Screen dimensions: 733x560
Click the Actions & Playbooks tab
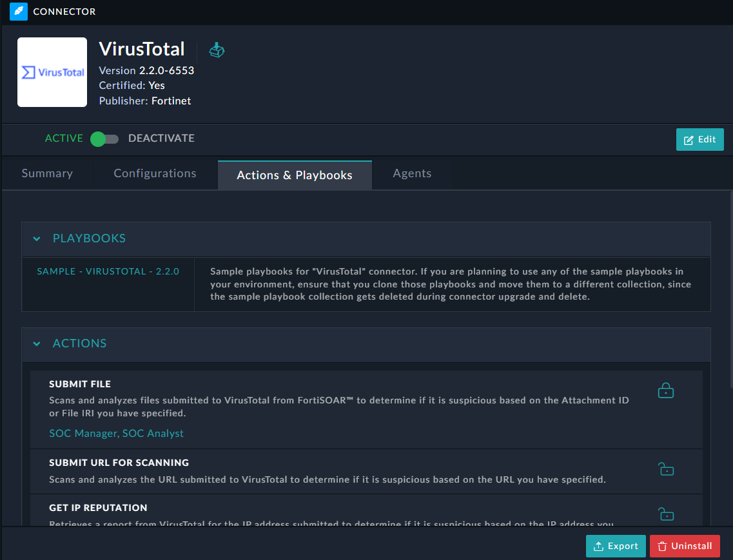click(x=295, y=175)
